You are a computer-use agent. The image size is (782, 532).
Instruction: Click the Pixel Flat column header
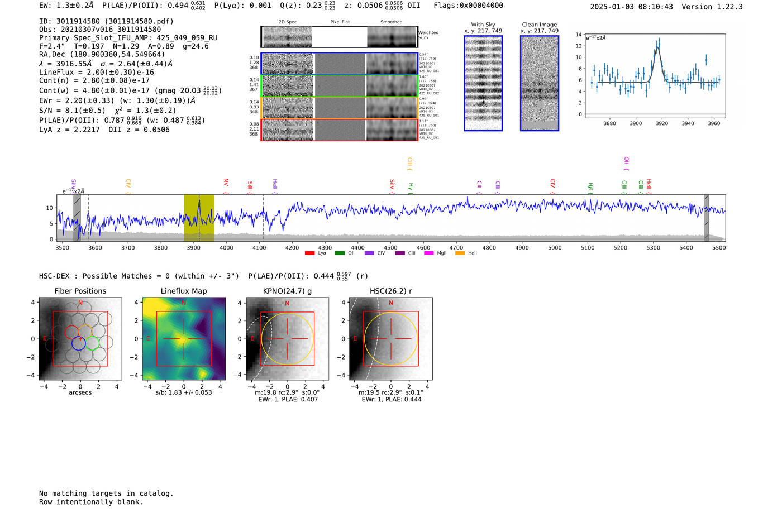click(x=340, y=22)
